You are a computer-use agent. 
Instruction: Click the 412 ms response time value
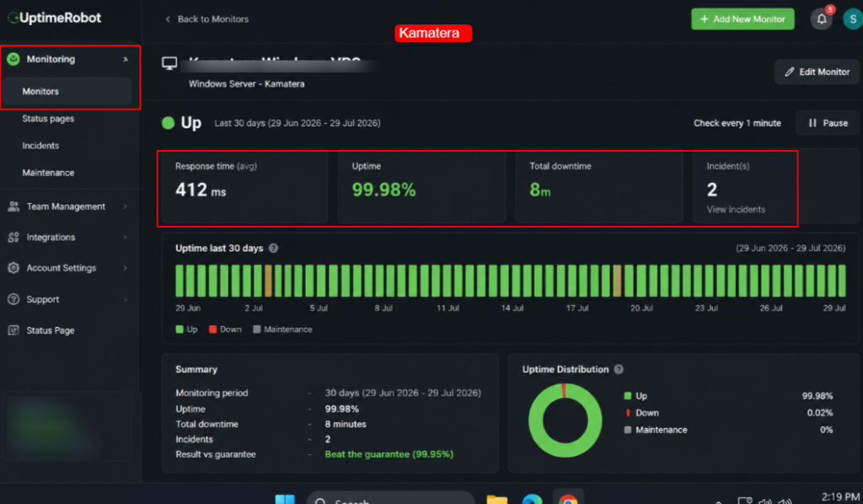click(x=201, y=190)
